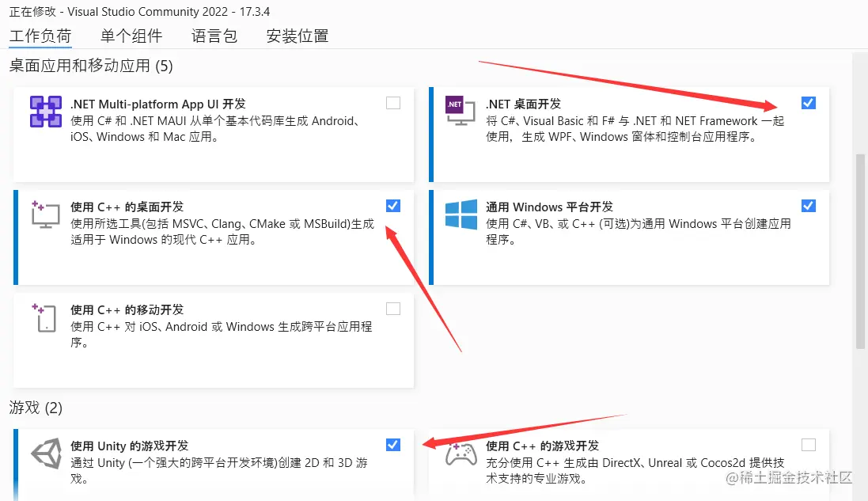This screenshot has height=501, width=868.
Task: Click the C++ desktop development monitor icon
Action: (45, 214)
